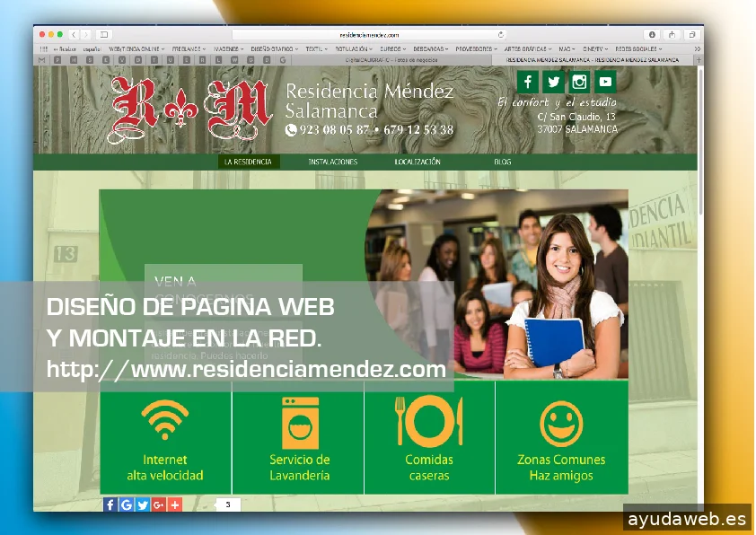The width and height of the screenshot is (756, 535).
Task: Select the Servicio de Lavandería washing machine icon
Action: pyautogui.click(x=300, y=422)
